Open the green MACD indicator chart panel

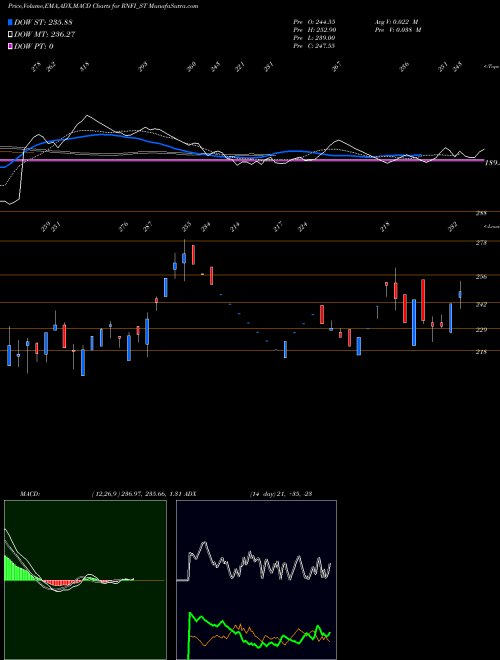click(x=85, y=580)
